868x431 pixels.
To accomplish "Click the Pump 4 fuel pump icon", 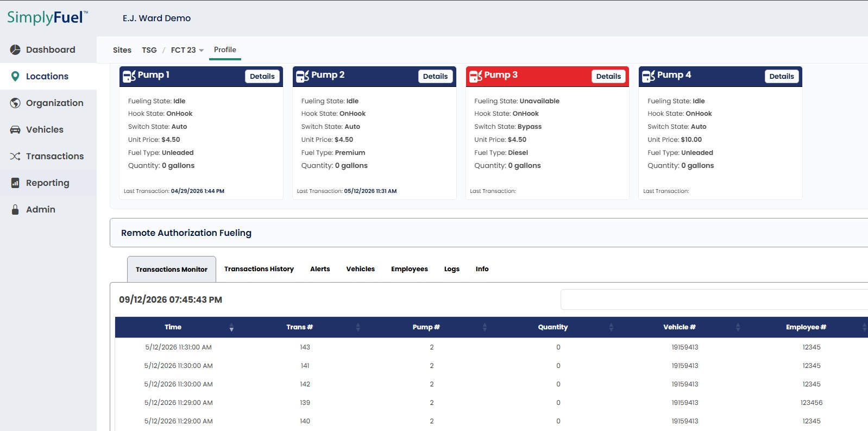I will 649,76.
